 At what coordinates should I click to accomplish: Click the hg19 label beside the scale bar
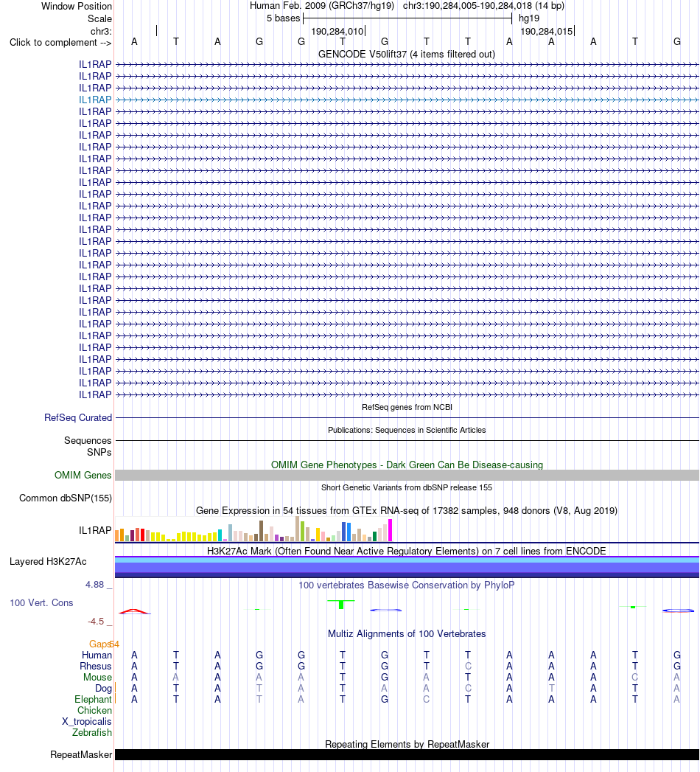(529, 18)
